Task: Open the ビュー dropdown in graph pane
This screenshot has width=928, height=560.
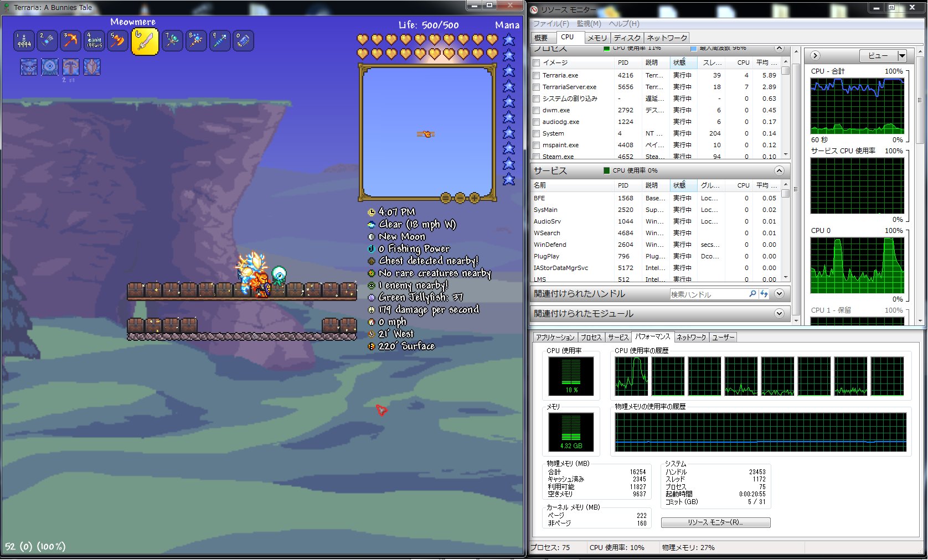Action: pos(883,55)
